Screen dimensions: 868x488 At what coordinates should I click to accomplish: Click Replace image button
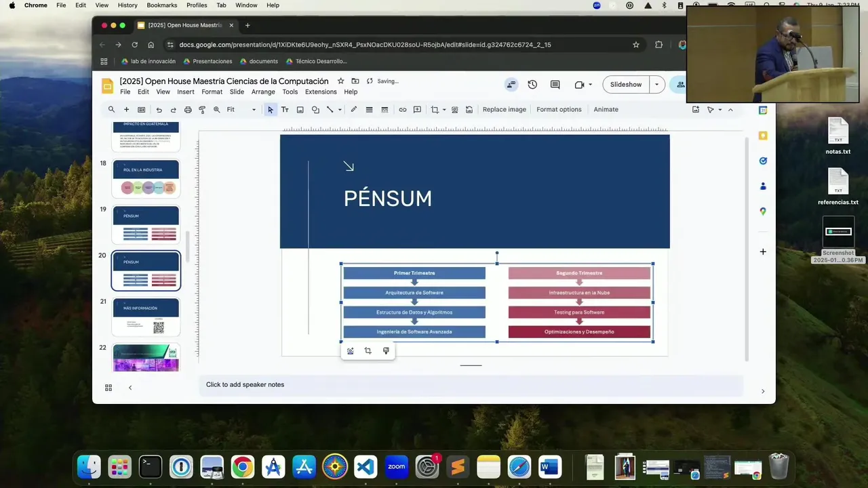(x=504, y=109)
